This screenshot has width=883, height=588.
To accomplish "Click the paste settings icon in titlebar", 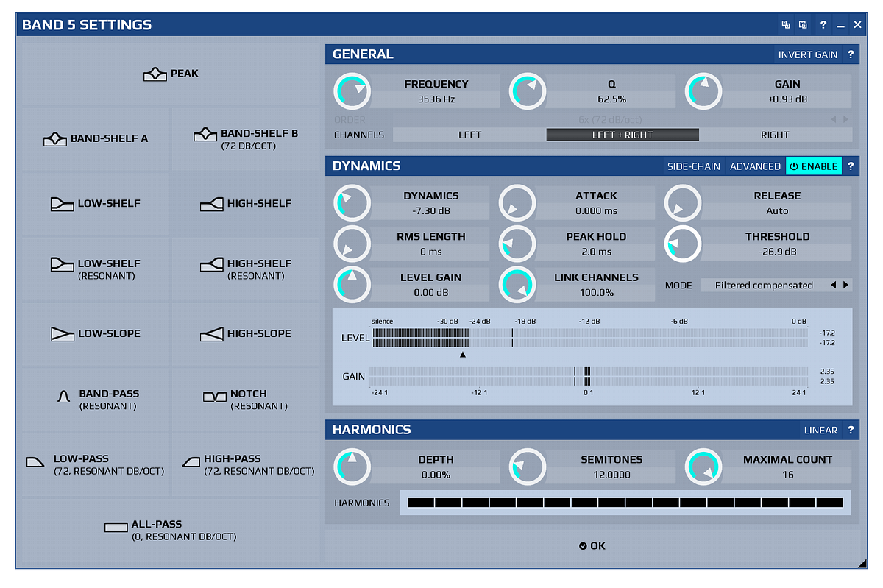I will click(803, 24).
